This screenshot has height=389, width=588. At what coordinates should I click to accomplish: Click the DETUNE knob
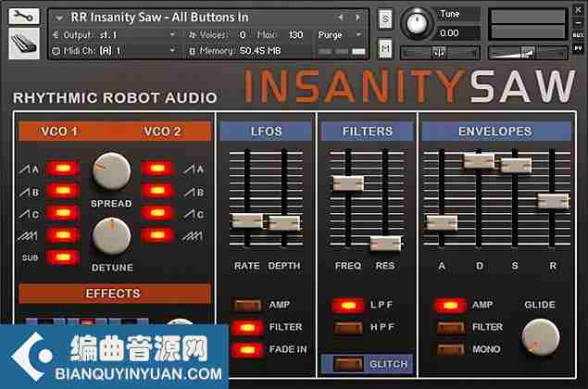click(111, 236)
